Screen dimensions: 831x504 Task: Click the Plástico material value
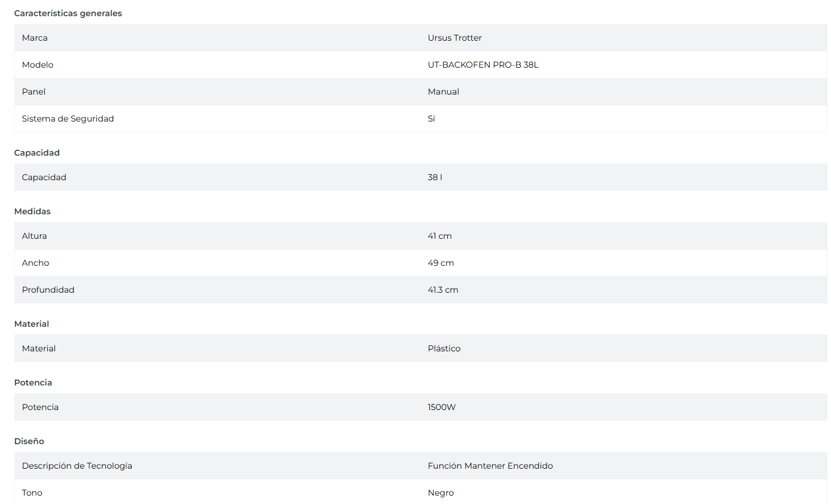(x=444, y=348)
